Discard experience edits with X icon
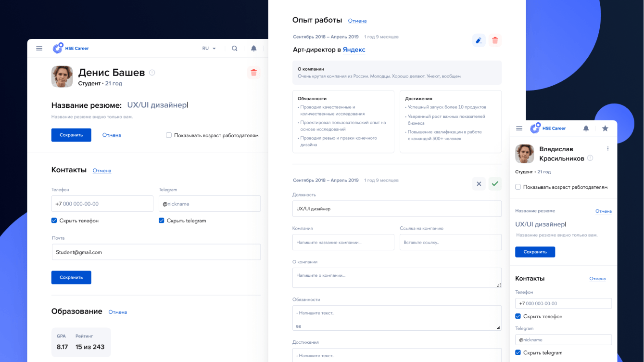The height and width of the screenshot is (362, 644). [479, 183]
